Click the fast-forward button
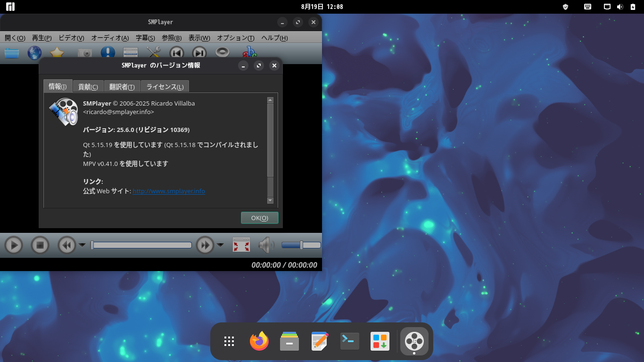 (x=205, y=245)
